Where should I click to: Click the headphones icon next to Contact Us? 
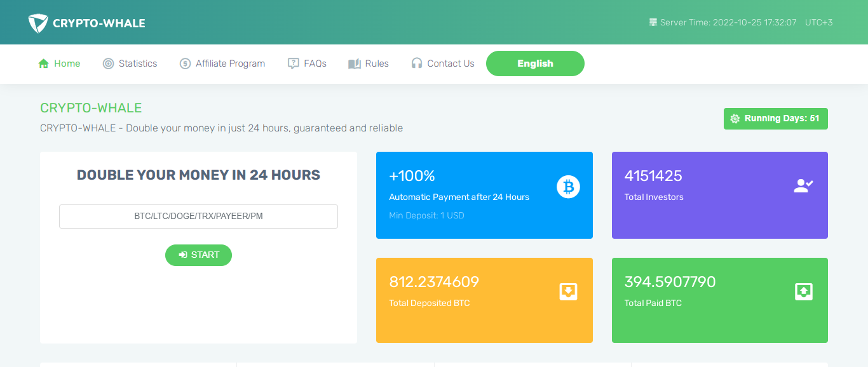coord(417,63)
